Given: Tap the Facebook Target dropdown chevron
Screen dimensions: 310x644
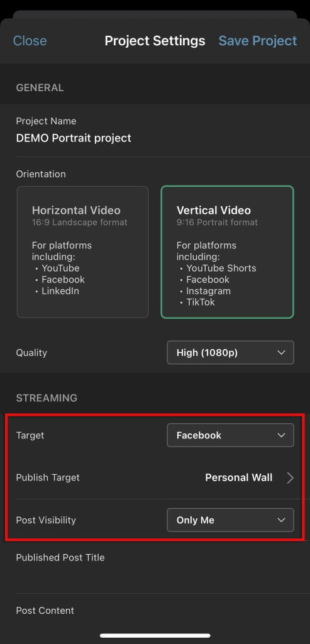Looking at the screenshot, I should 281,435.
